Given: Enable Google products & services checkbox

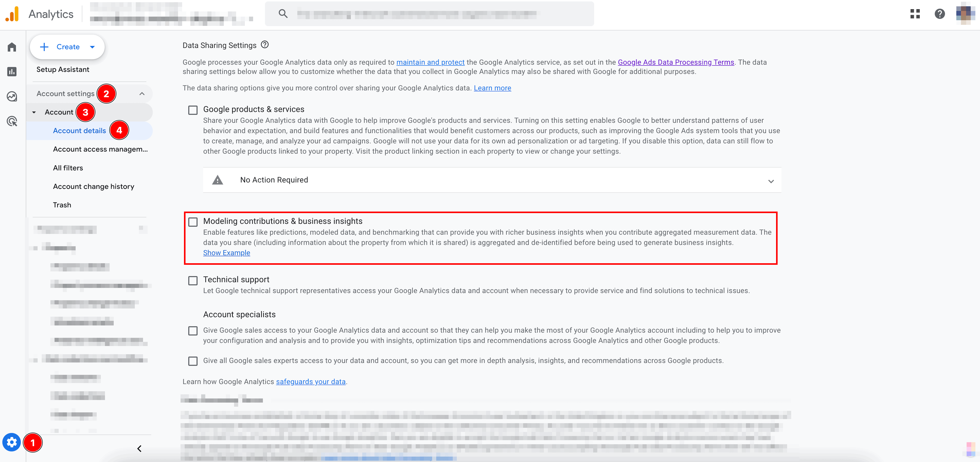Looking at the screenshot, I should [193, 110].
